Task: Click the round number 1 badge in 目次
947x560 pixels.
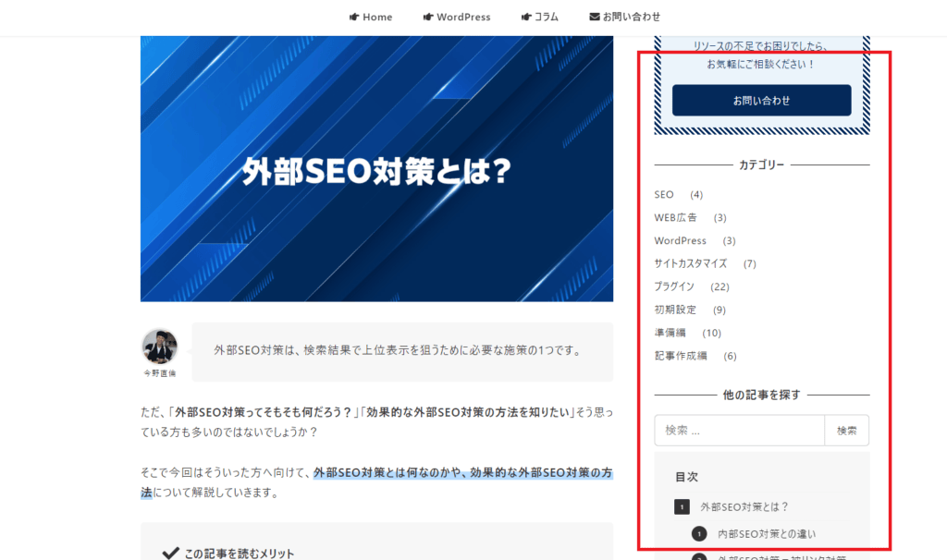Action: click(x=699, y=534)
